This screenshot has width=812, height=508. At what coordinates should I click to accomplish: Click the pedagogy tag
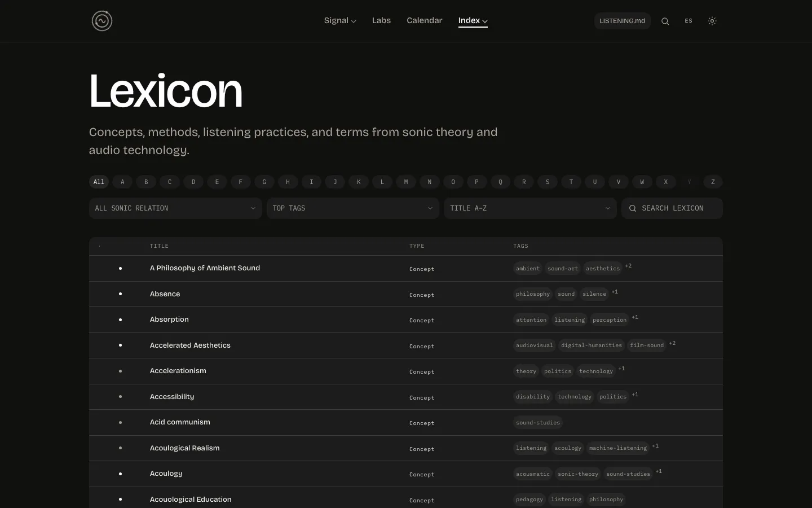(529, 500)
